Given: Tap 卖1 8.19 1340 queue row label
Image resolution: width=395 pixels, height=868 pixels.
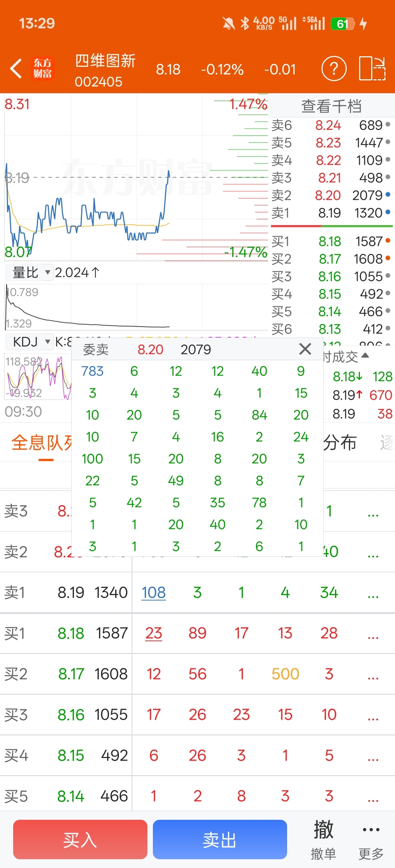Looking at the screenshot, I should 66,593.
